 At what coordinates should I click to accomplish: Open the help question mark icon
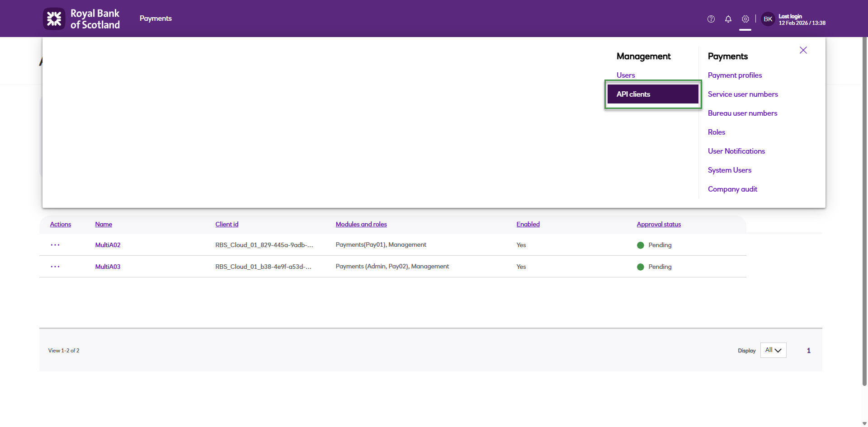711,19
